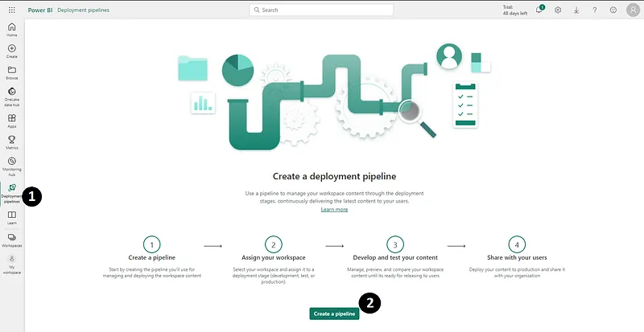The height and width of the screenshot is (332, 644).
Task: Open the Create page from sidebar
Action: (12, 51)
